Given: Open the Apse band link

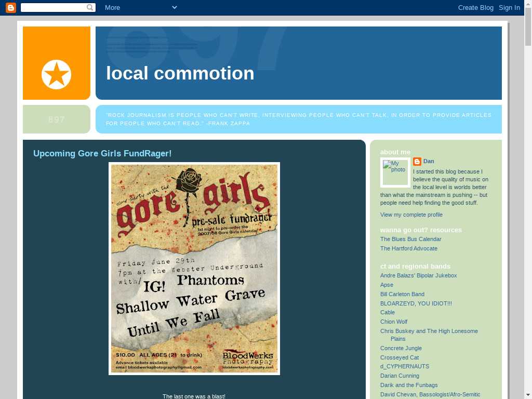Looking at the screenshot, I should [x=387, y=285].
